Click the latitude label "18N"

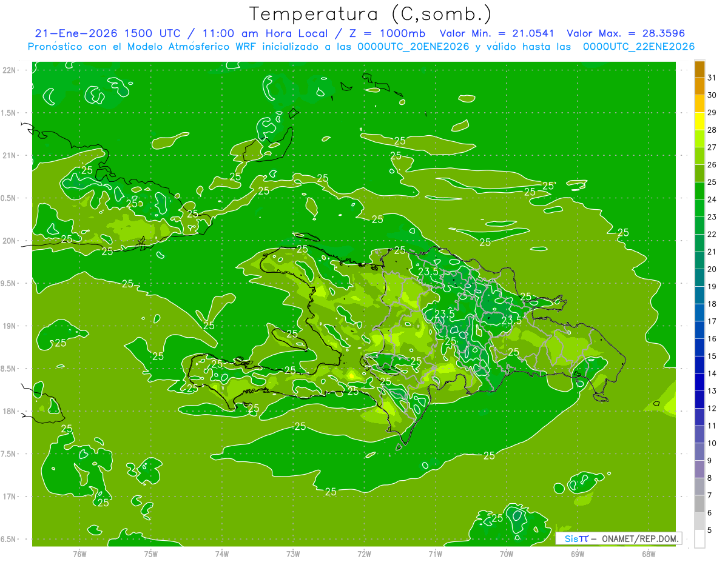(x=10, y=411)
